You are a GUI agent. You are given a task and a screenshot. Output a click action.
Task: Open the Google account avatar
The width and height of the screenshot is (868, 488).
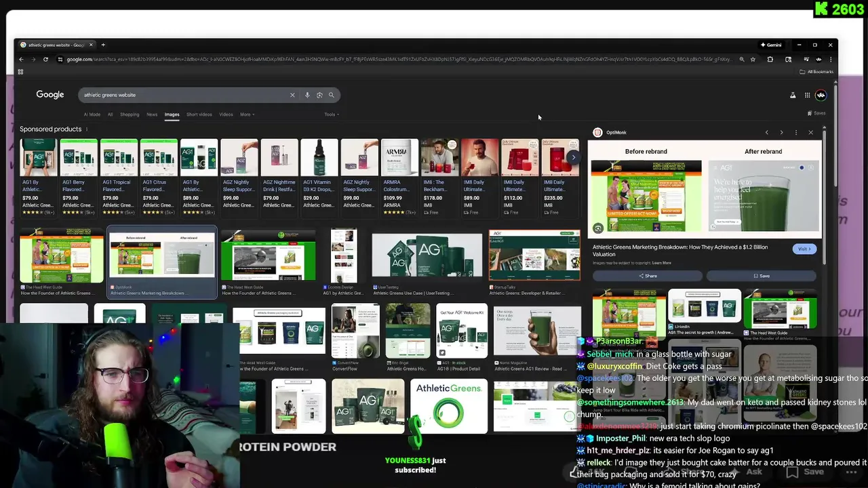[821, 95]
